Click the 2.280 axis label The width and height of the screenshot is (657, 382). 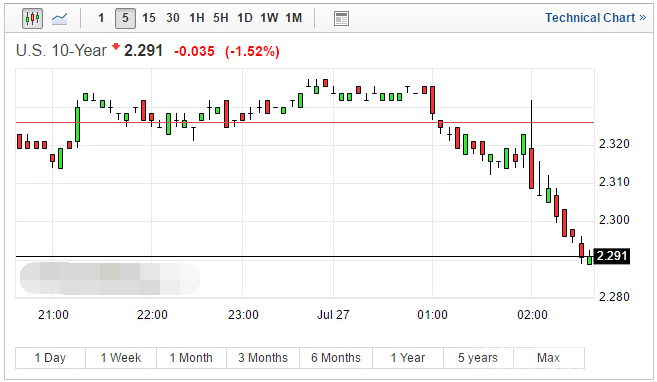tap(614, 297)
